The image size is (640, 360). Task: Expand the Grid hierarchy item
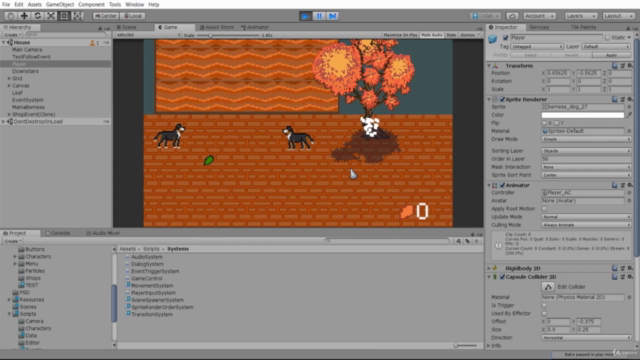tap(9, 78)
